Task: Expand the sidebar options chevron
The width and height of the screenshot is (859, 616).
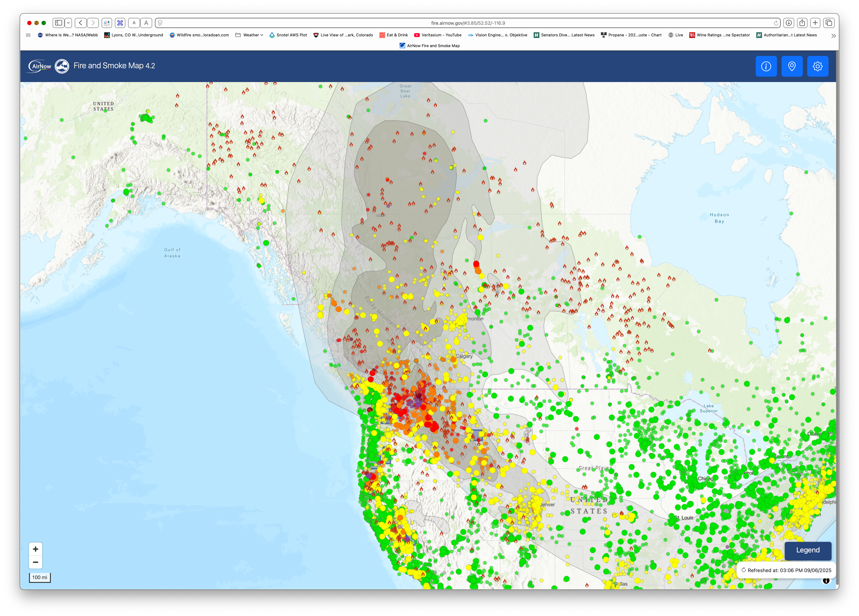Action: click(x=69, y=23)
